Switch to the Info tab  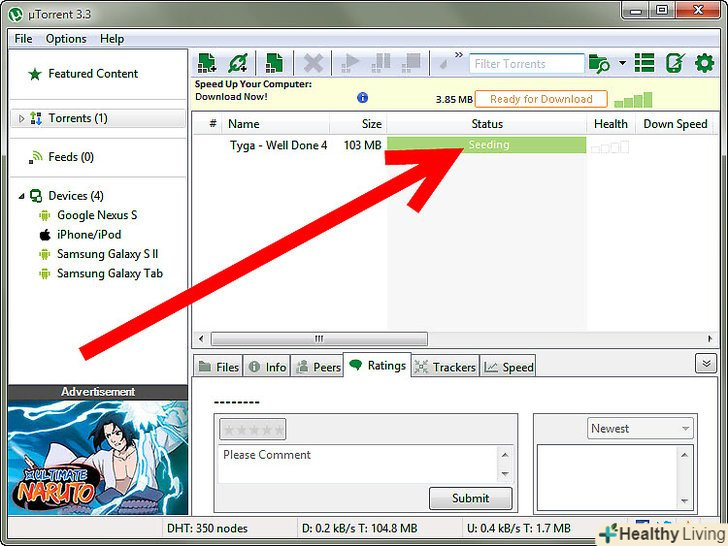[x=267, y=367]
